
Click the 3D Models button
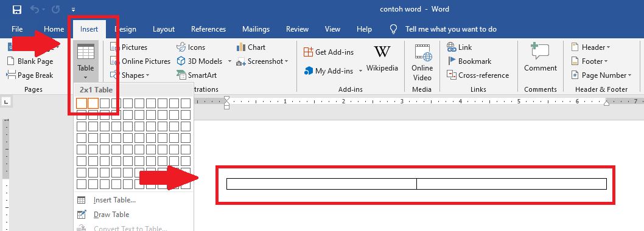pyautogui.click(x=200, y=61)
